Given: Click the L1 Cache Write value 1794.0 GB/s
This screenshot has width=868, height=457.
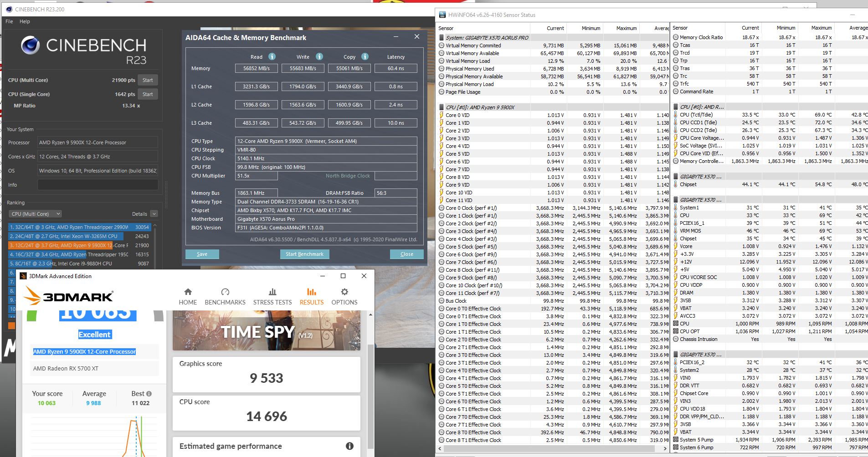Looking at the screenshot, I should pyautogui.click(x=303, y=86).
